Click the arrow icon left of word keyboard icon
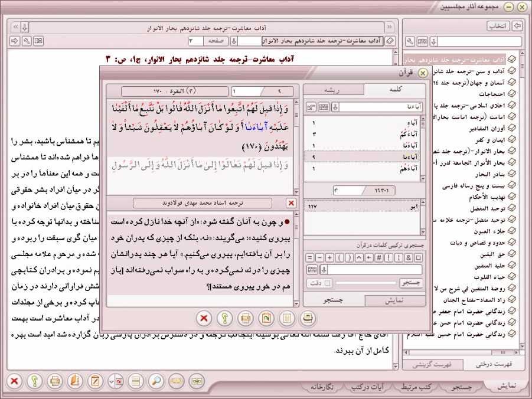This screenshot has width=532, height=399. (x=311, y=107)
